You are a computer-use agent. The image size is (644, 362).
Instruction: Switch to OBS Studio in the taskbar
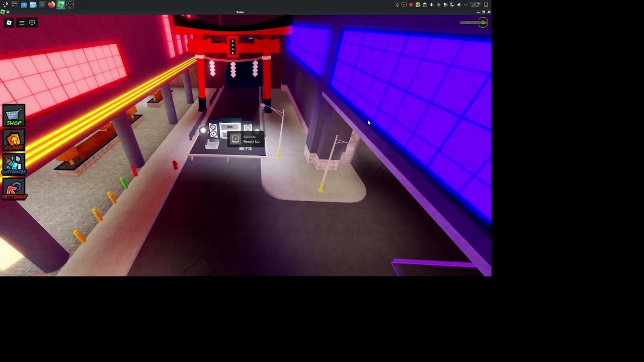[70, 5]
